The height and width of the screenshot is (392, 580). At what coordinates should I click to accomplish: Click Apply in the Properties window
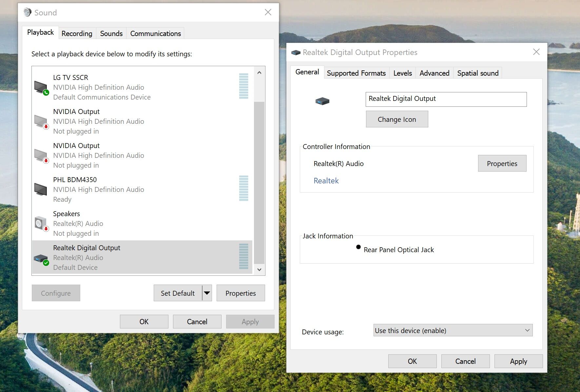tap(518, 361)
